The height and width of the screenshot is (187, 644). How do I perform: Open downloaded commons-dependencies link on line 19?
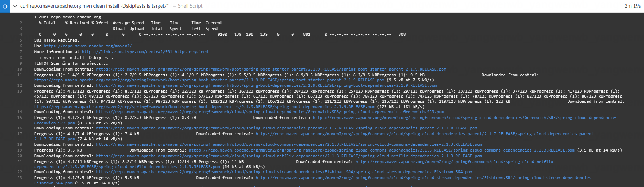pyautogui.click(x=382, y=150)
